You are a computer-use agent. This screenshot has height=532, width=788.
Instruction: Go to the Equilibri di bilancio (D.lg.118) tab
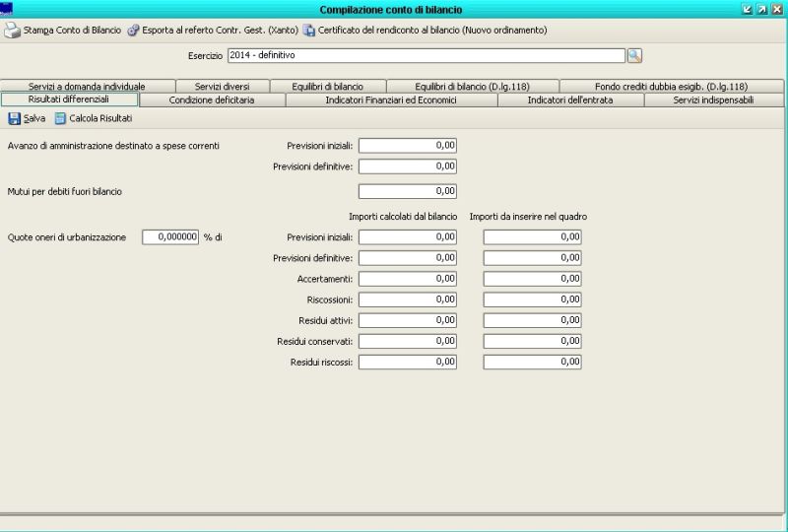472,87
